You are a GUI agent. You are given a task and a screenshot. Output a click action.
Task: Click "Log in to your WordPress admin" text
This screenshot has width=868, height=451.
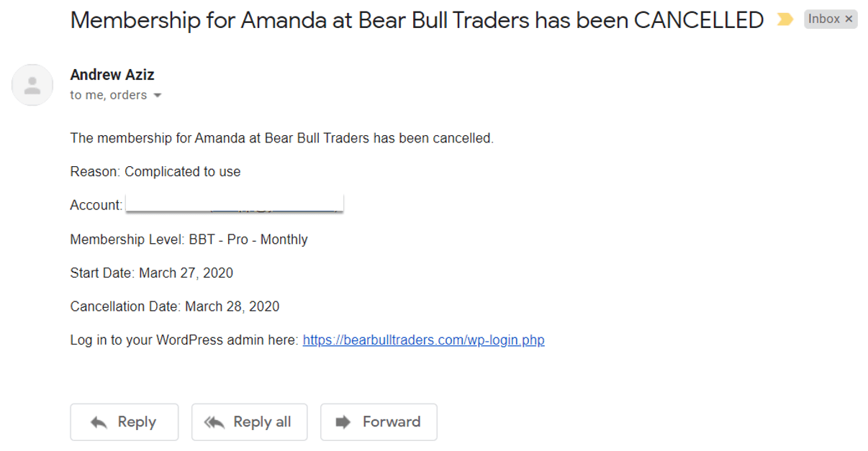tap(184, 340)
